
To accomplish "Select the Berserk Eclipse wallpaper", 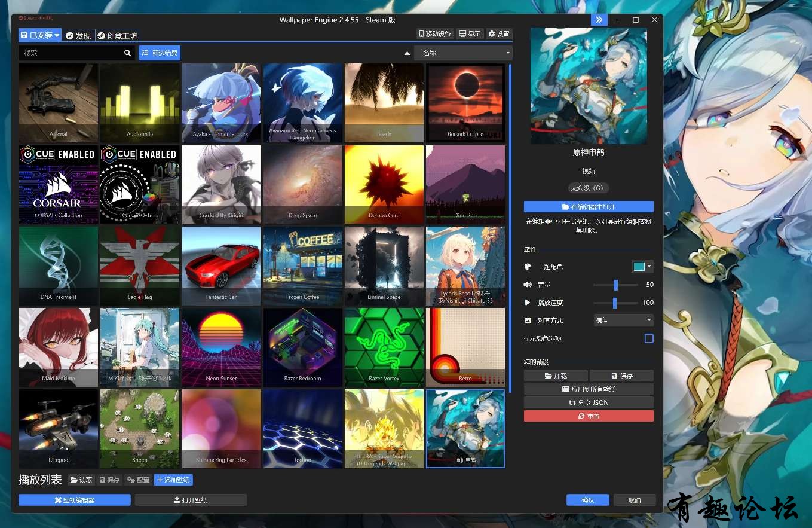I will tap(465, 103).
